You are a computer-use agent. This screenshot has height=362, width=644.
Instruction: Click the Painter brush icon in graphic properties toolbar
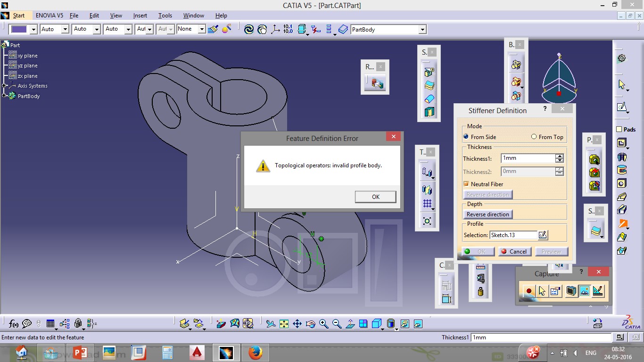(213, 29)
